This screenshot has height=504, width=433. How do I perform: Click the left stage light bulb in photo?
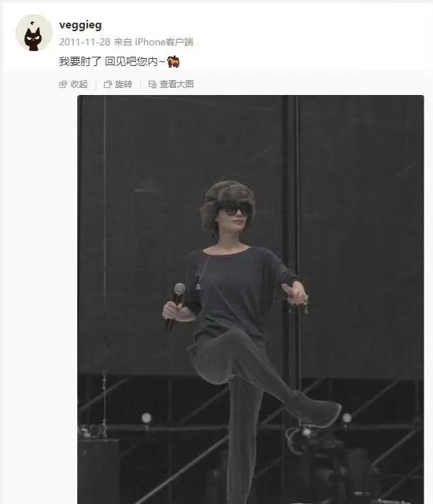pos(147,418)
